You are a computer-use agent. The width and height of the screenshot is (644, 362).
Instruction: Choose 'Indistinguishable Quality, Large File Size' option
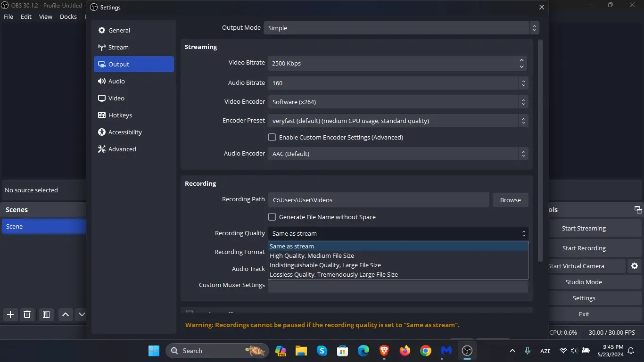click(398, 265)
